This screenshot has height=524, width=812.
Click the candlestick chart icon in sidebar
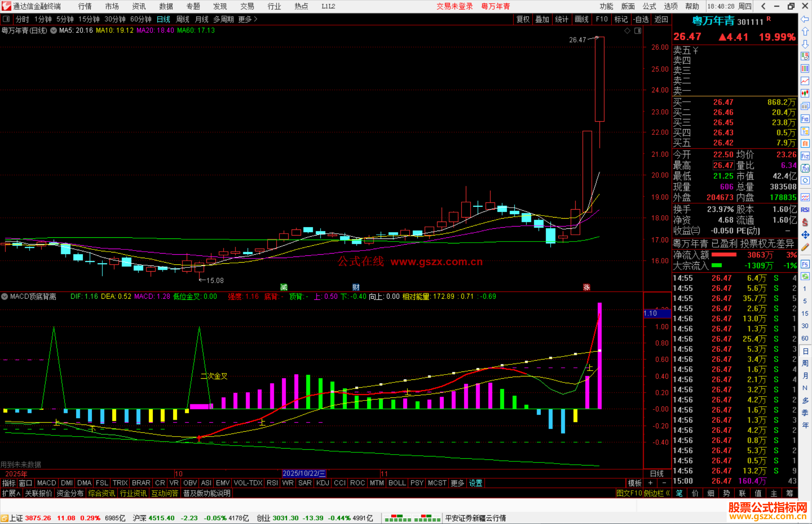(805, 93)
